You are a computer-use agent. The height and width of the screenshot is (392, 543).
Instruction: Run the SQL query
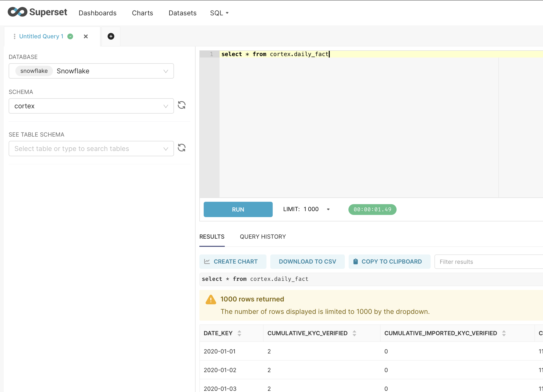(238, 209)
